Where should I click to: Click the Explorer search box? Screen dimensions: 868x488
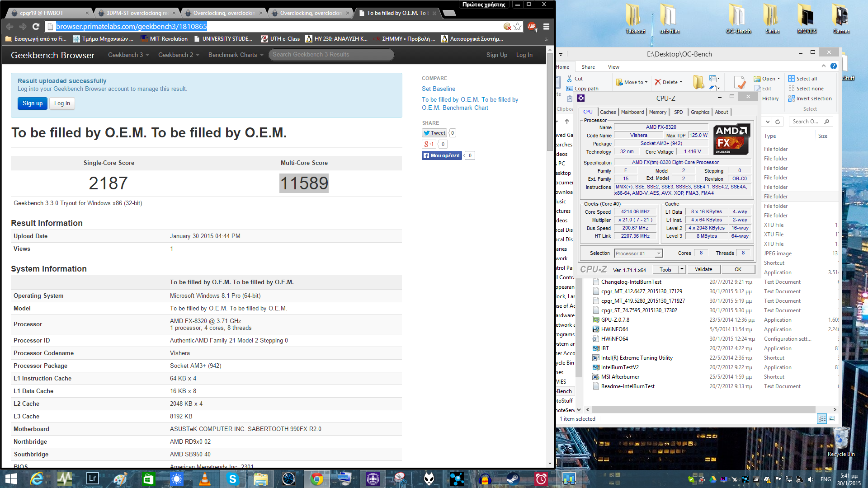[811, 122]
